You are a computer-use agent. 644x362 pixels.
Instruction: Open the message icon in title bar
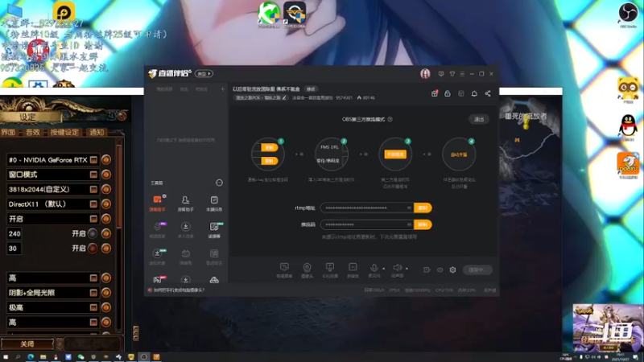[x=441, y=74]
